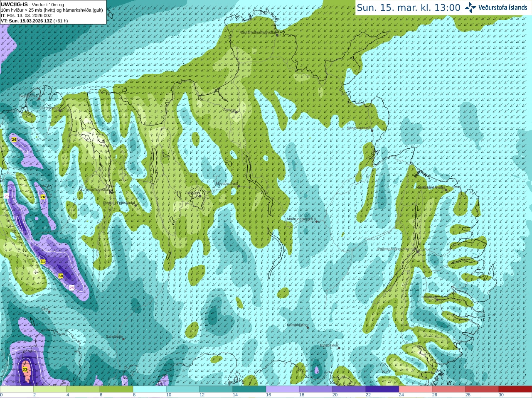Image resolution: width=532 pixels, height=398 pixels.
Task: Click the Veðurstofa Íslands logo icon
Action: coord(470,7)
